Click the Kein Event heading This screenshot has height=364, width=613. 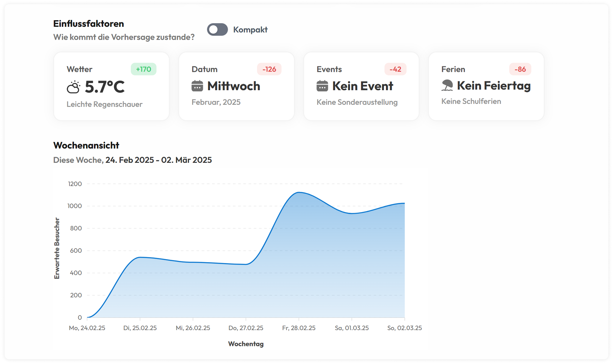(x=363, y=86)
